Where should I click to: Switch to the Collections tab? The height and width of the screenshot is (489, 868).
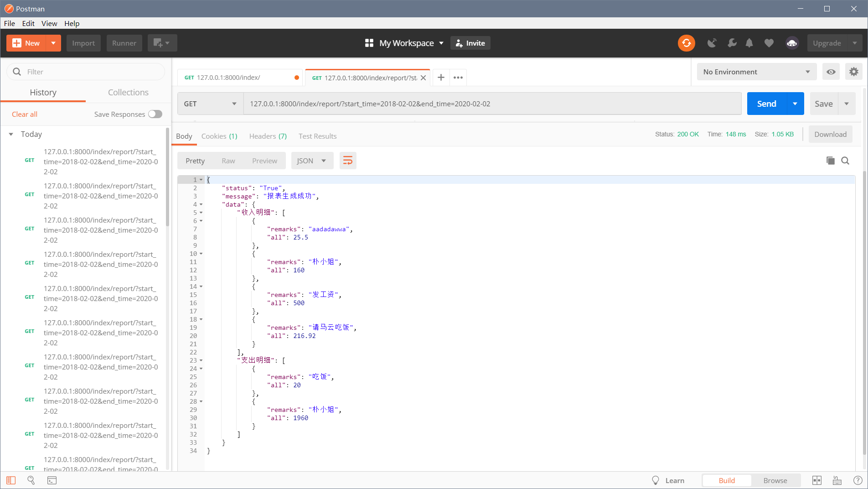pyautogui.click(x=128, y=93)
